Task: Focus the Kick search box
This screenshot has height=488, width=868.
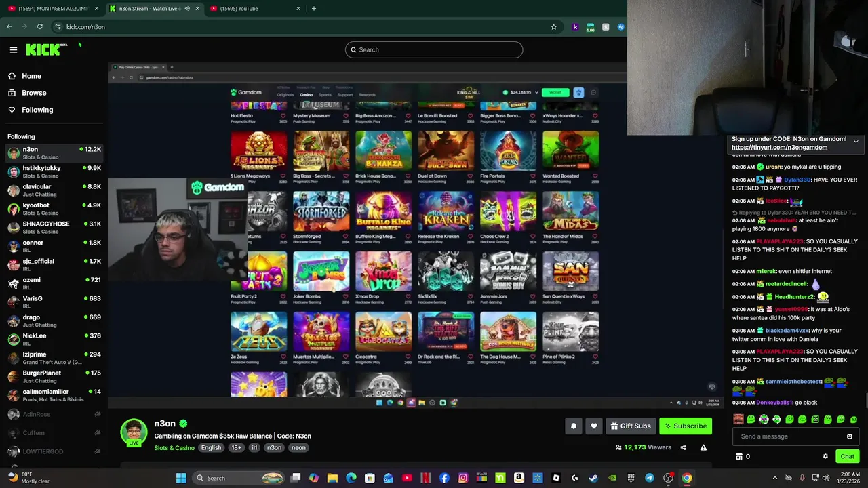Action: (x=434, y=49)
